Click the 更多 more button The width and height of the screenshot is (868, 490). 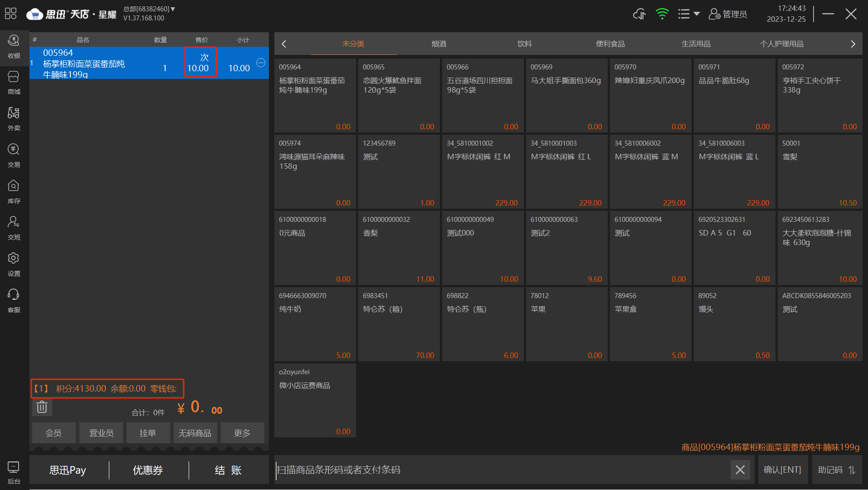(242, 433)
